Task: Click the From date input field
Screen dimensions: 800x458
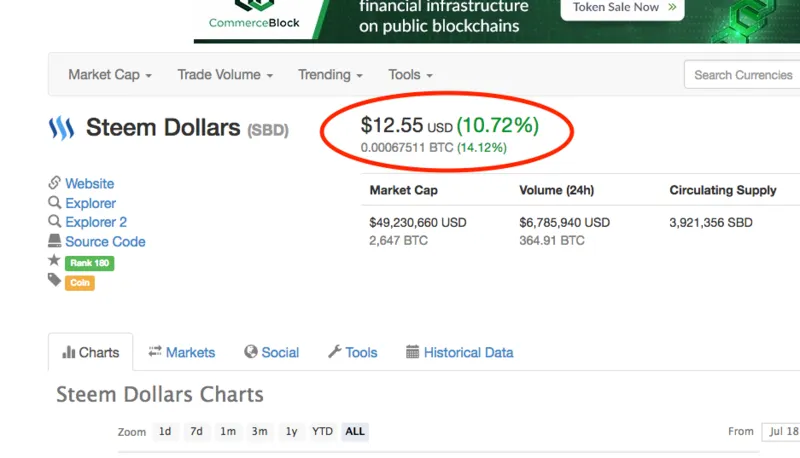Action: 781,431
